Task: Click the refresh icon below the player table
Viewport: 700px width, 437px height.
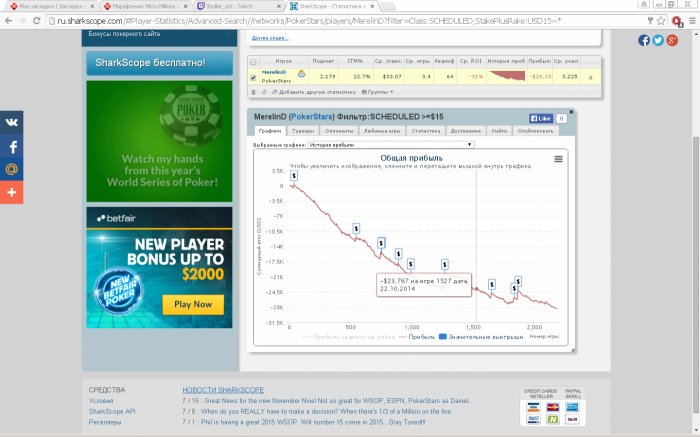Action: [264, 92]
